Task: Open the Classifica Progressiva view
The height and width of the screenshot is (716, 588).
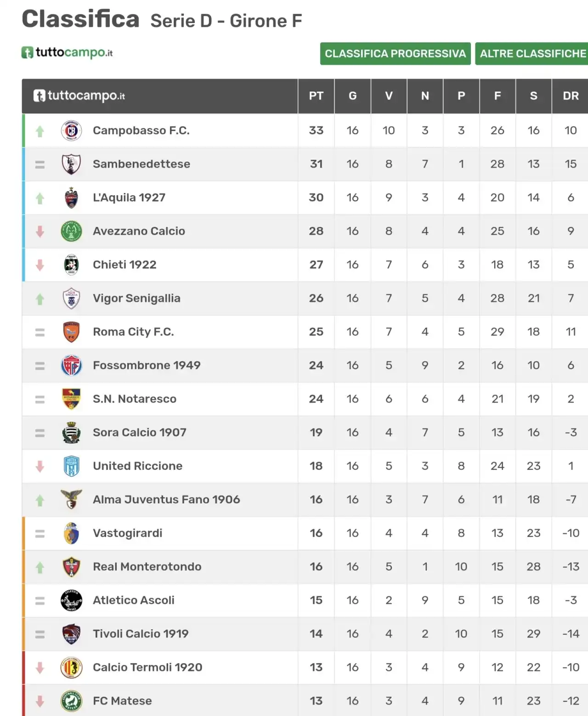Action: 395,54
